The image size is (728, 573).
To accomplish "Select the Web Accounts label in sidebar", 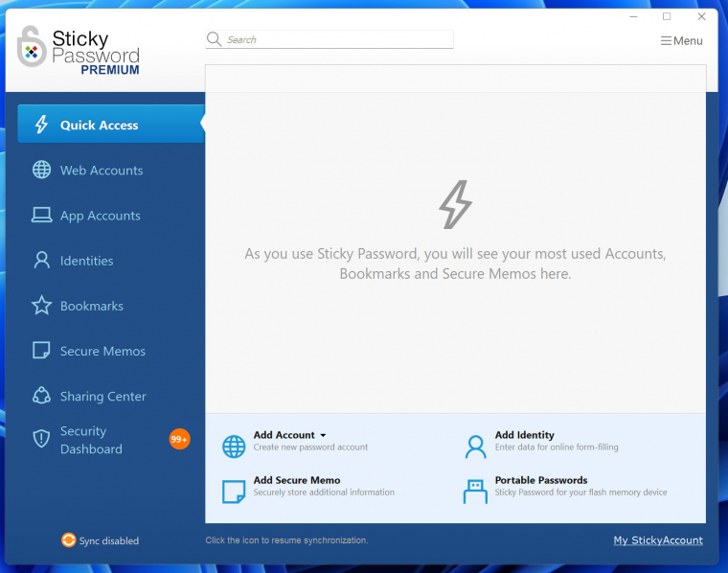I will pos(102,171).
